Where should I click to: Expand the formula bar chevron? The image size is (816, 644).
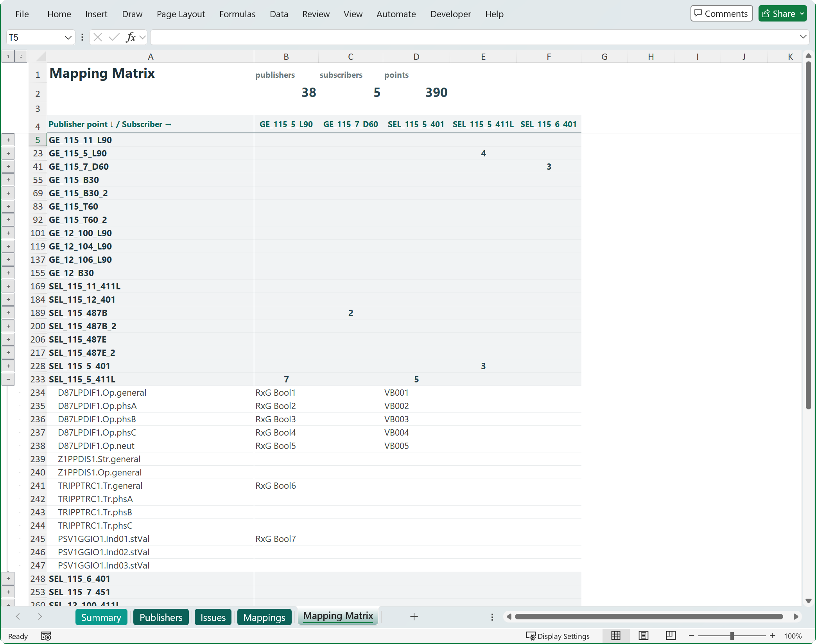click(x=803, y=37)
